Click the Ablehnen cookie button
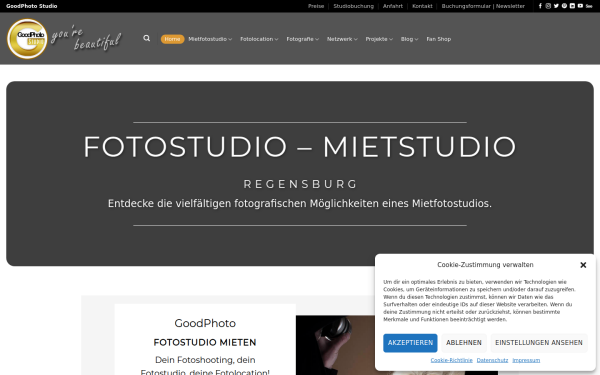 pyautogui.click(x=464, y=343)
